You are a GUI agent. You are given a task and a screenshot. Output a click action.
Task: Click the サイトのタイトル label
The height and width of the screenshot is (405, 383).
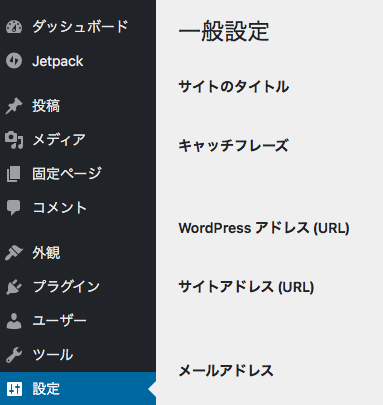pyautogui.click(x=234, y=87)
